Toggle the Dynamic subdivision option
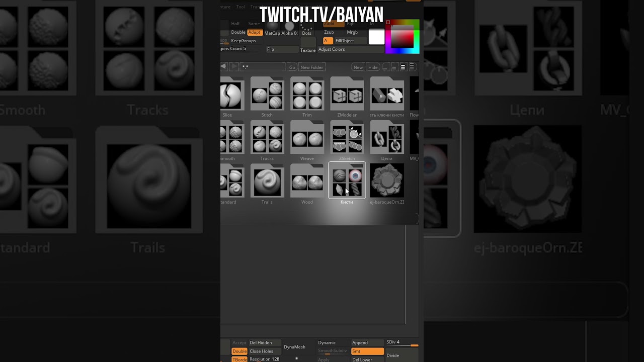 [333, 343]
